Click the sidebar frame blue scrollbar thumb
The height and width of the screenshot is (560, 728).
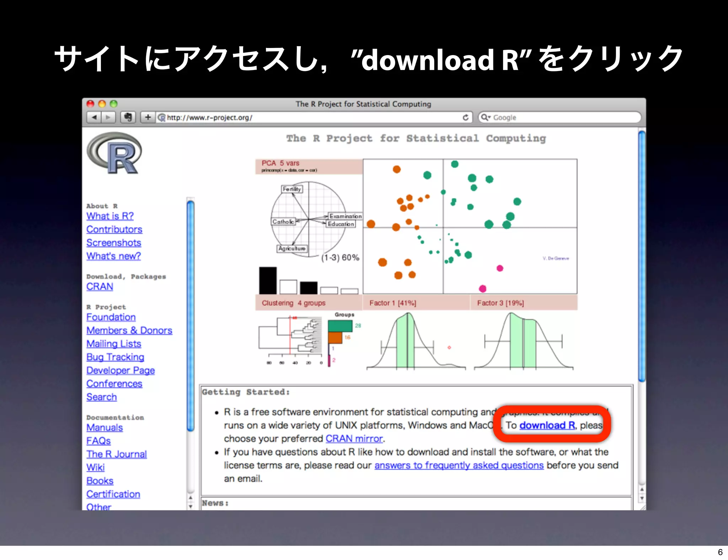point(191,316)
